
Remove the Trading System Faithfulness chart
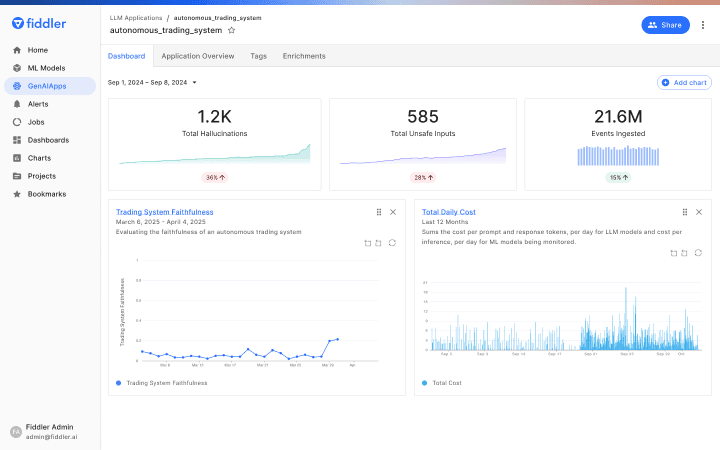(x=393, y=212)
